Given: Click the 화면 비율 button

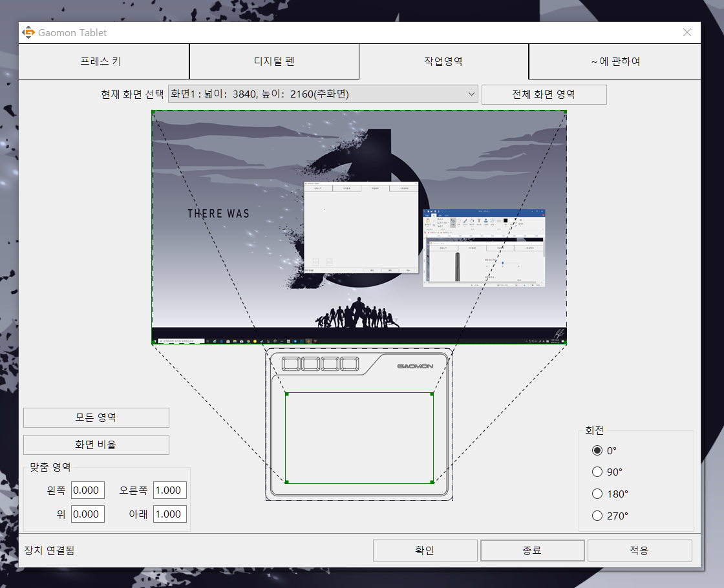Looking at the screenshot, I should (96, 445).
